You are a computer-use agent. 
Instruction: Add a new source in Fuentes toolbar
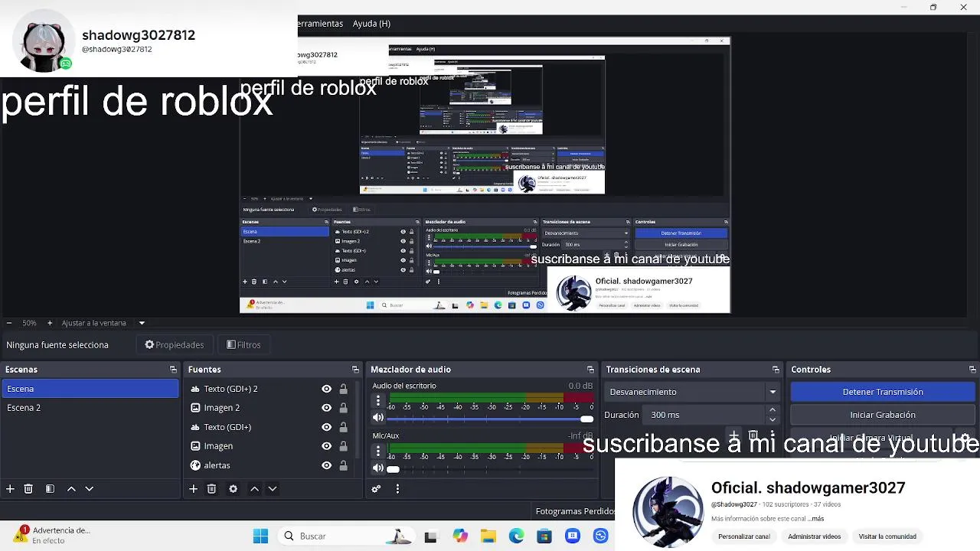(x=194, y=489)
